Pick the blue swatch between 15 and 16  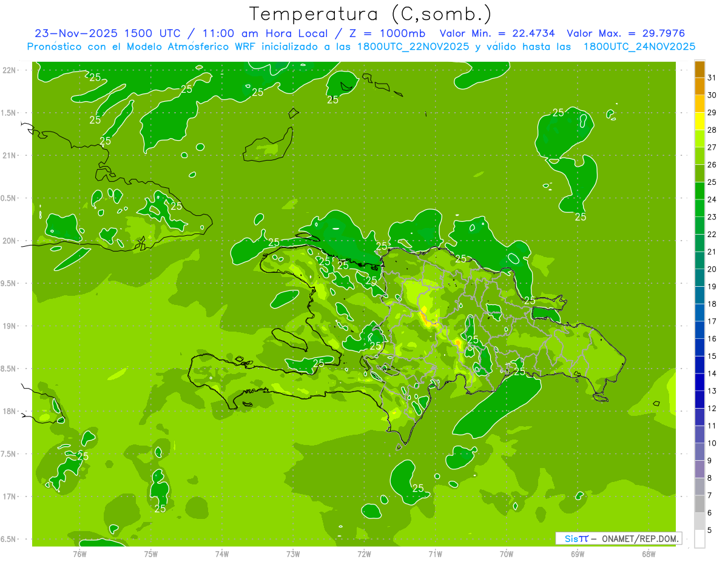700,348
